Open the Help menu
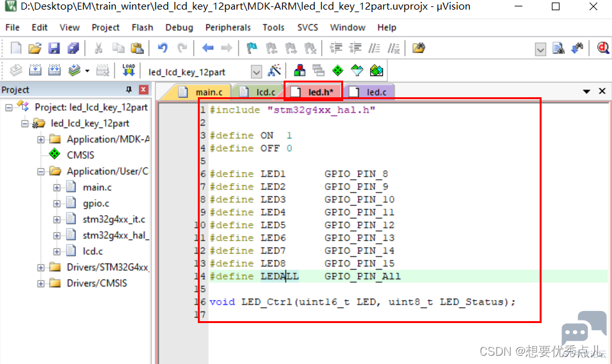612x364 pixels. (387, 28)
